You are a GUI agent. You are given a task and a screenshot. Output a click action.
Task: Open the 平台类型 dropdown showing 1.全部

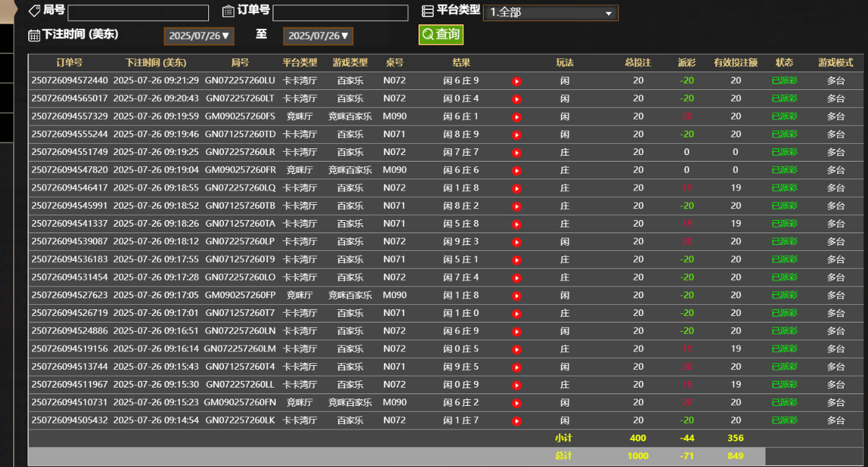pos(551,12)
